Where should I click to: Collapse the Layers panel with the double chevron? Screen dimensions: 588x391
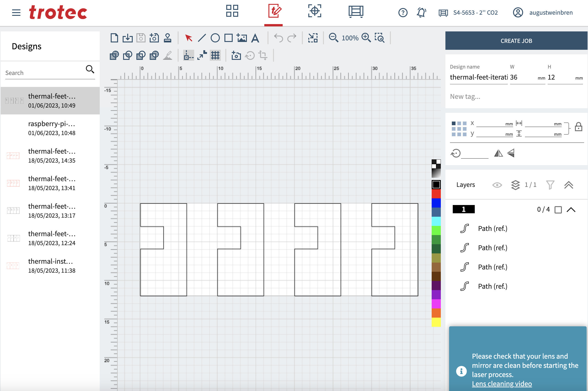click(x=569, y=185)
